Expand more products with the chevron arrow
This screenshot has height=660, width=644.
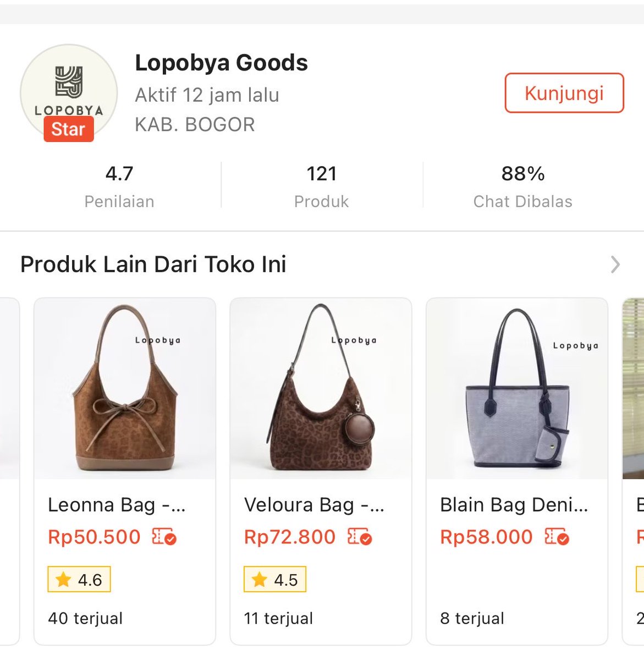(x=615, y=265)
